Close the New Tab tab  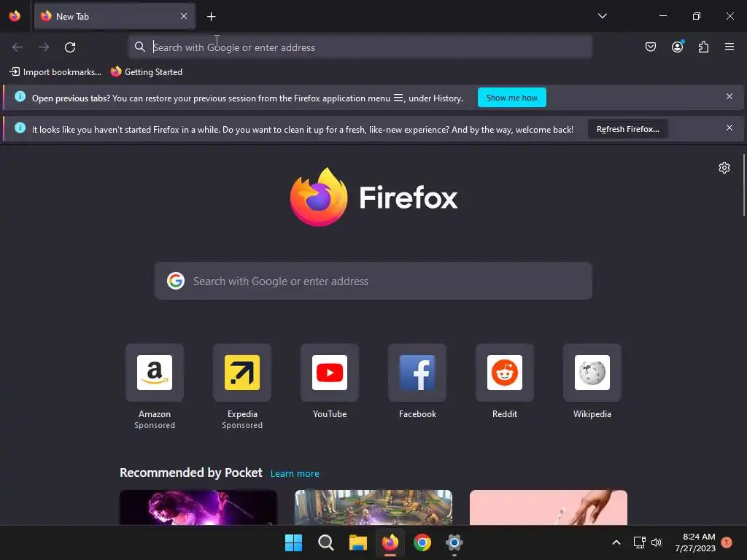(184, 16)
